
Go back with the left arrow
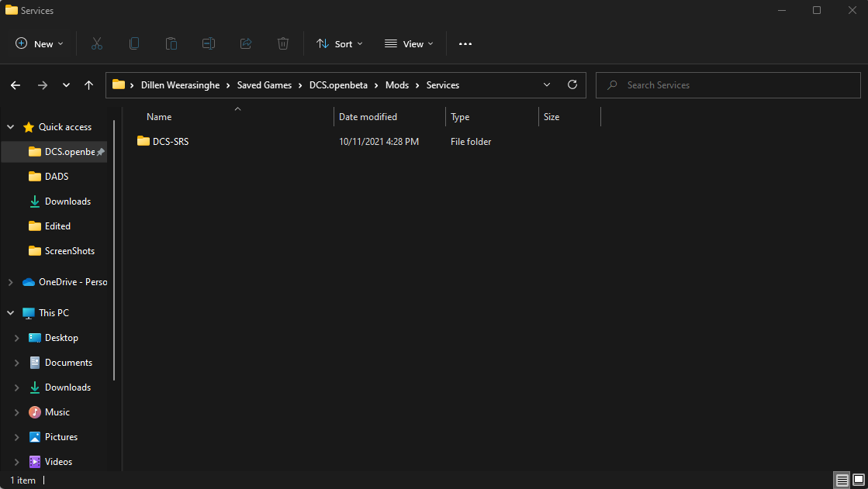click(16, 85)
